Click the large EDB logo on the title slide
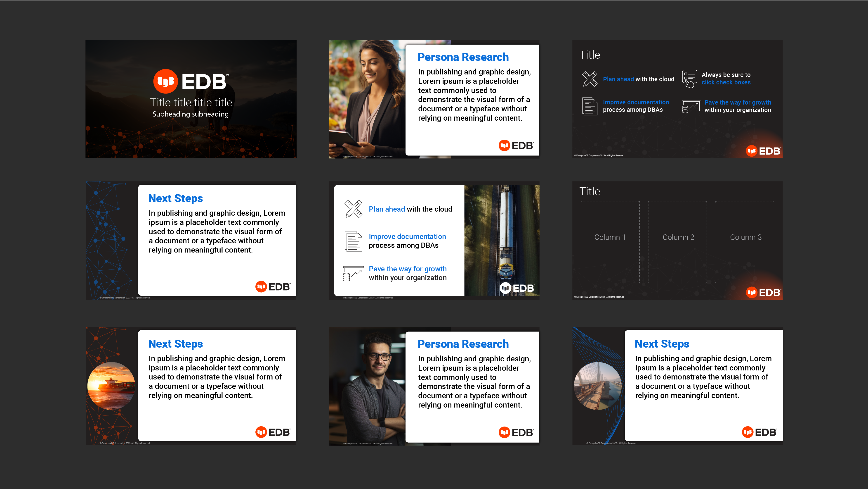This screenshot has width=868, height=489. (191, 81)
